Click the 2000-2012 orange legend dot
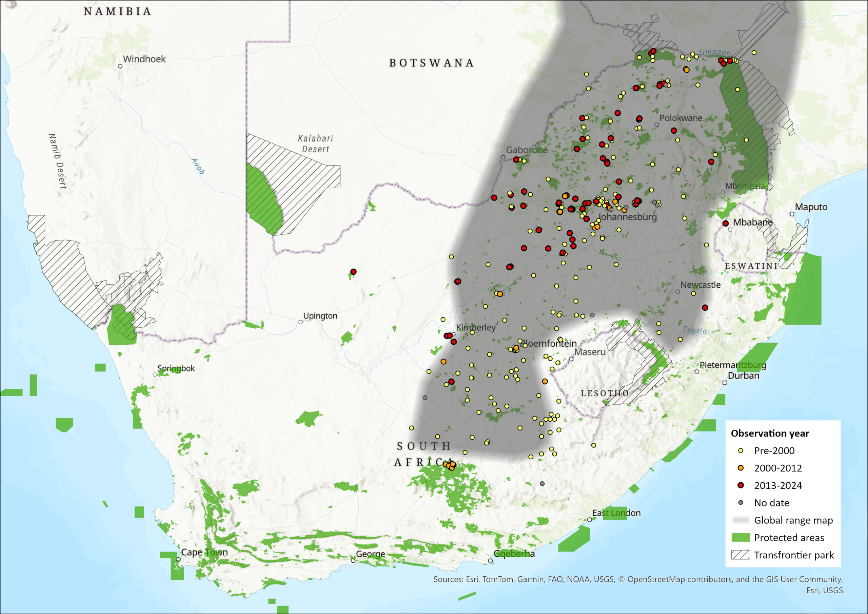The image size is (868, 614). point(741,468)
